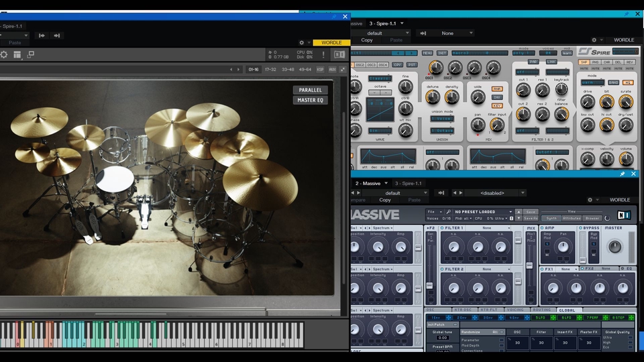Viewport: 644px width, 362px height.
Task: Open Massive '<disabled>' dropdown
Action: 495,193
